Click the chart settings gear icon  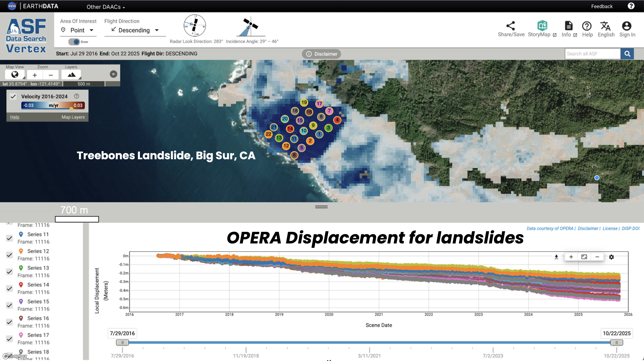611,257
